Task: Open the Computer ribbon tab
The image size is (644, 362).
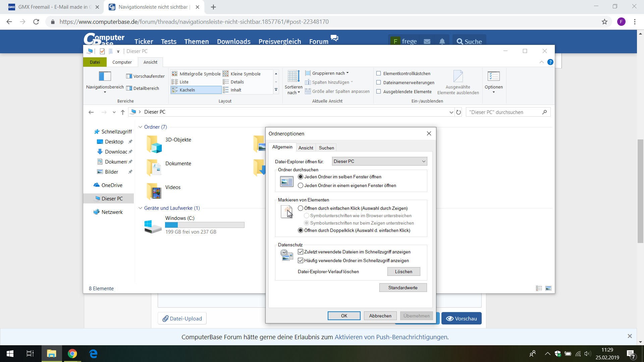Action: pyautogui.click(x=122, y=62)
